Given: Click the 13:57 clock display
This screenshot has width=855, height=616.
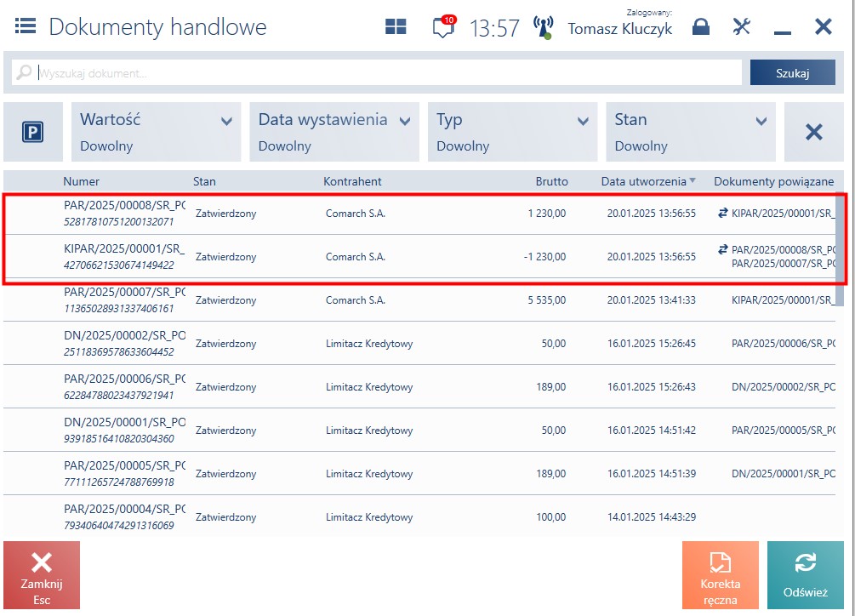Looking at the screenshot, I should [494, 28].
